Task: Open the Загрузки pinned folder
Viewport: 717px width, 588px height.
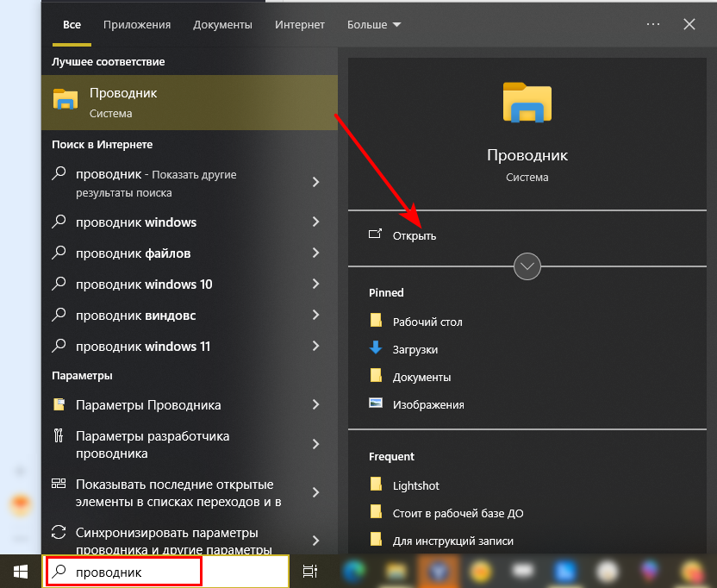Action: [x=415, y=349]
